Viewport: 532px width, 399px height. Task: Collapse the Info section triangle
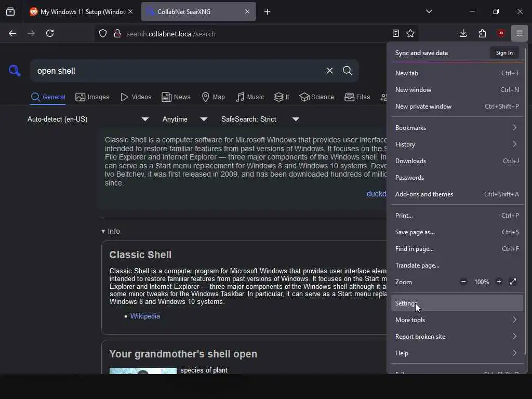[103, 231]
